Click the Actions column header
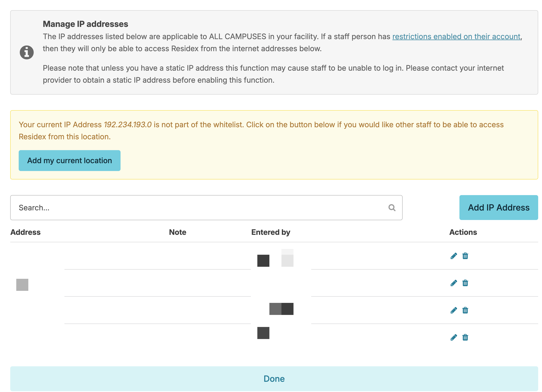 coord(463,232)
